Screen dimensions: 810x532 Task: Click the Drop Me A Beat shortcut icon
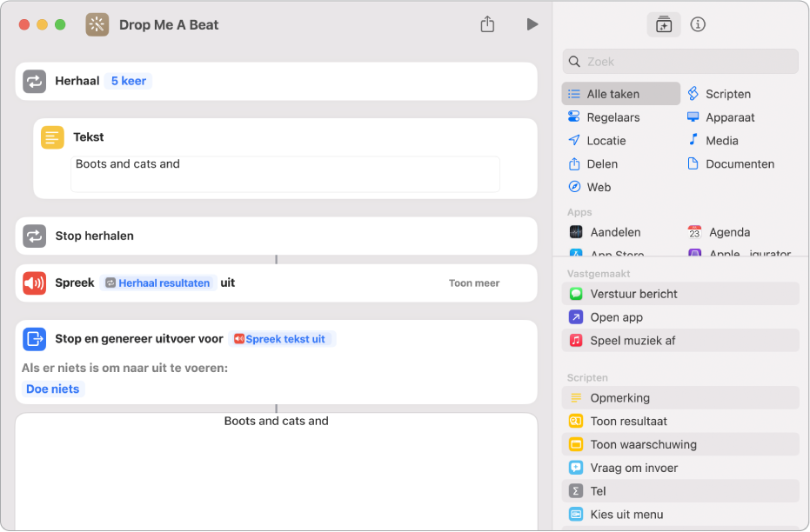tap(97, 24)
